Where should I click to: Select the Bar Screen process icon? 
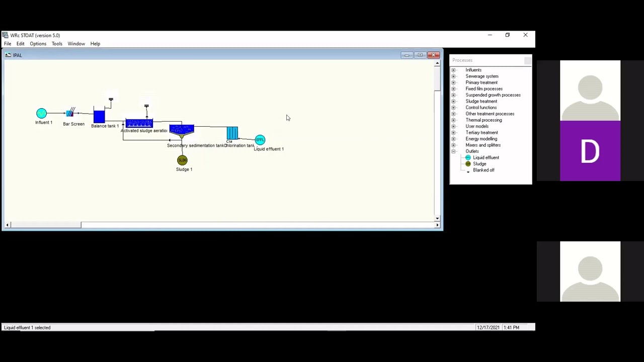click(70, 112)
